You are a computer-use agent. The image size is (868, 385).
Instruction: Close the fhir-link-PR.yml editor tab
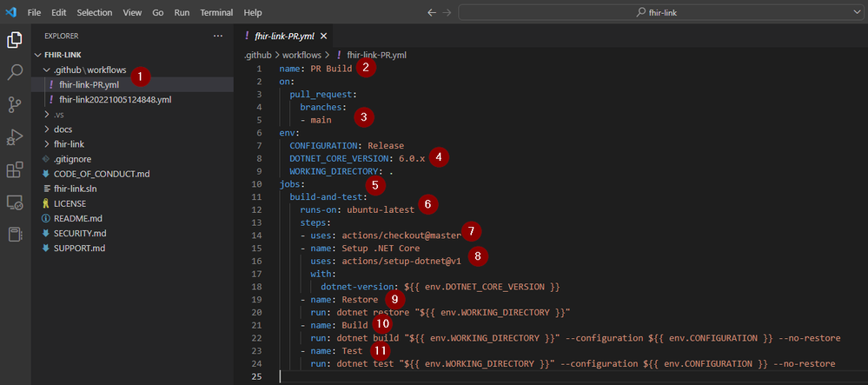[324, 36]
